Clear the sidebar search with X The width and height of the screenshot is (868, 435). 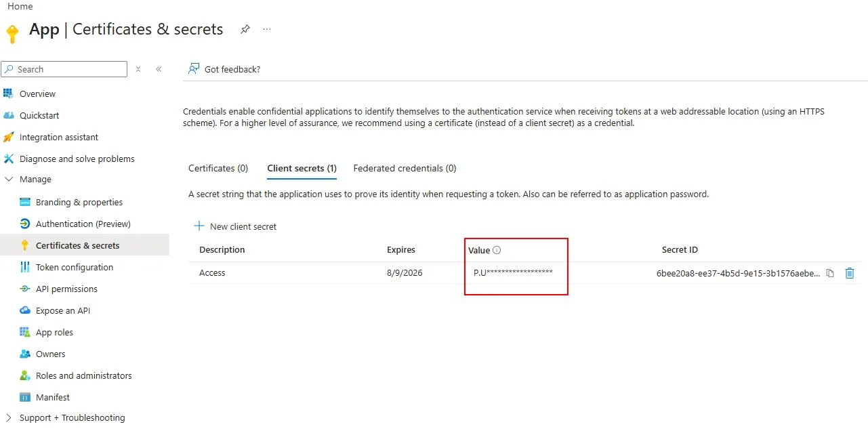click(x=138, y=69)
